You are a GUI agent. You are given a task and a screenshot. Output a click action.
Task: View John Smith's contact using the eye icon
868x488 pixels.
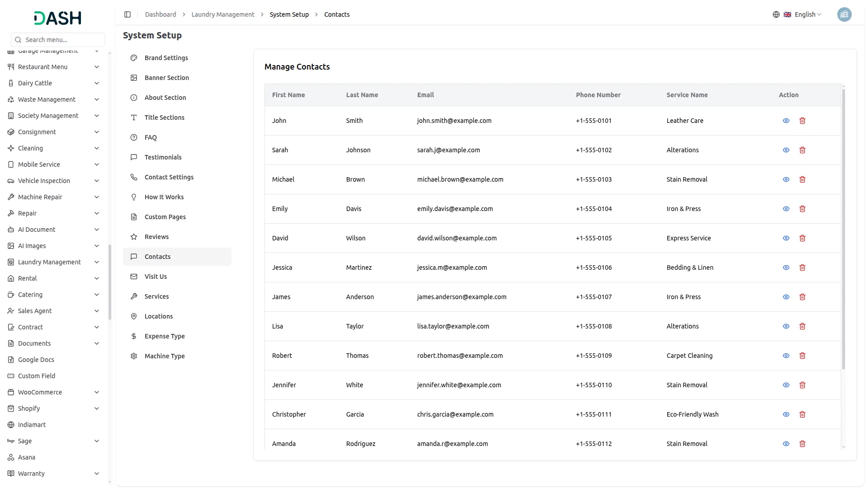click(x=786, y=121)
